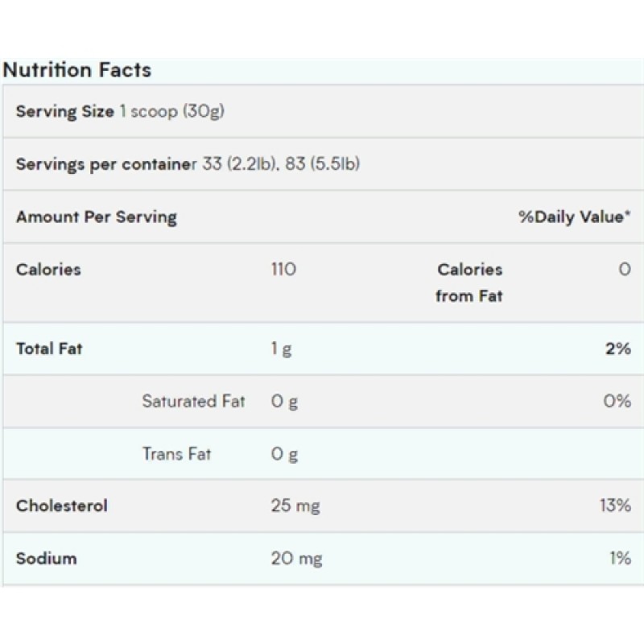Click the 110 calories value
The height and width of the screenshot is (644, 644).
[283, 270]
